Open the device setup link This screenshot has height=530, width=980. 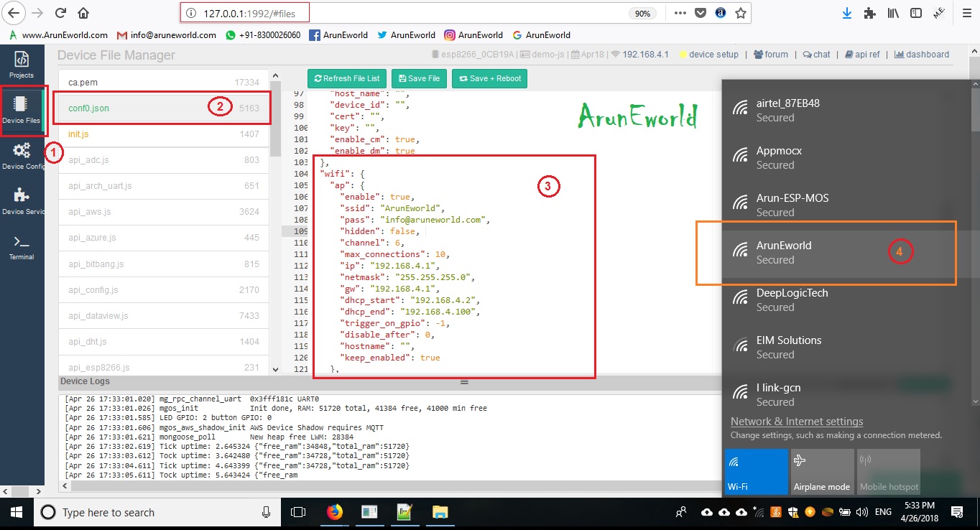[708, 55]
